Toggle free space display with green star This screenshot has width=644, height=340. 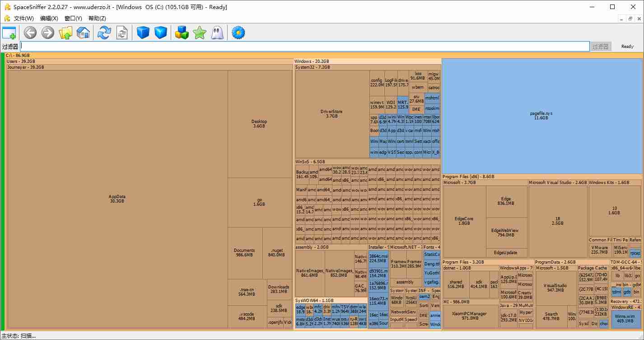[x=199, y=33]
